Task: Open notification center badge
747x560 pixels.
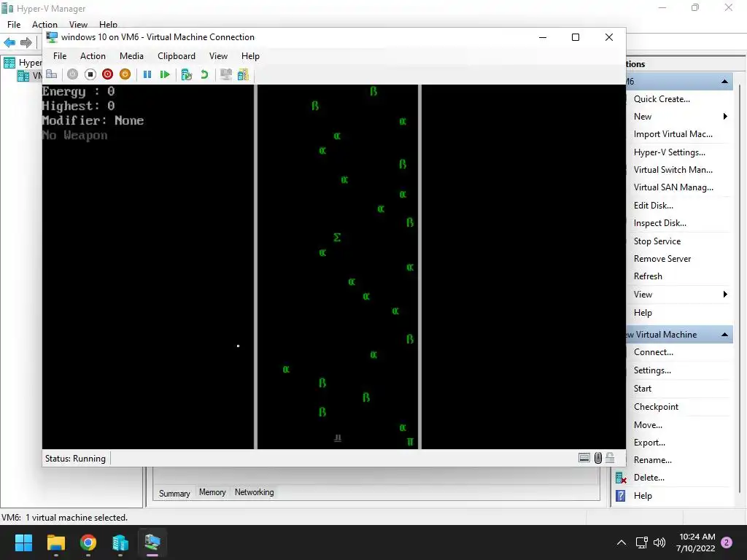Action: pyautogui.click(x=727, y=542)
